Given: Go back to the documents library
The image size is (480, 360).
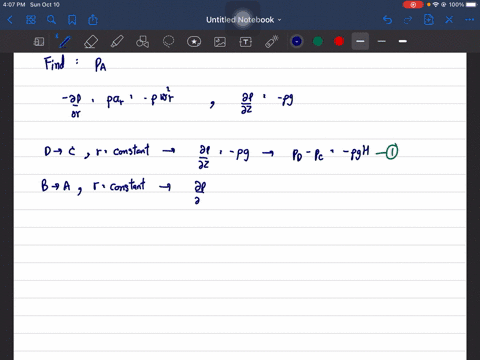Looking at the screenshot, I should (x=10, y=20).
